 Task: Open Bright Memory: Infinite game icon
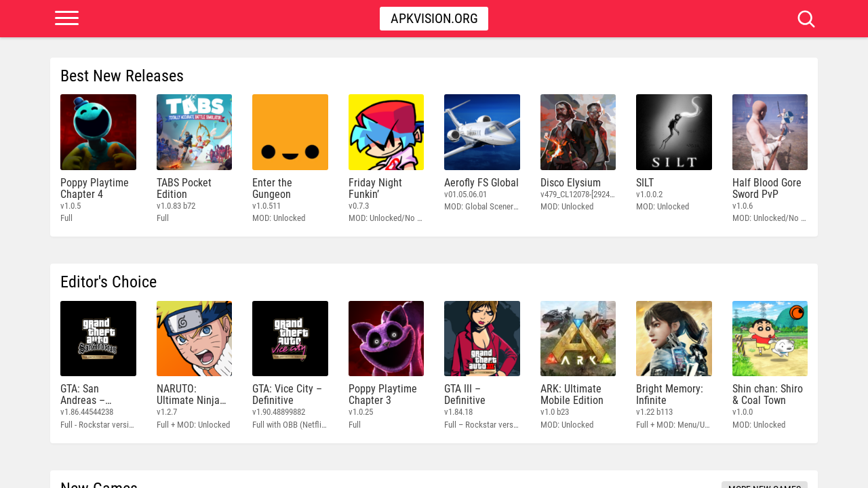[674, 339]
